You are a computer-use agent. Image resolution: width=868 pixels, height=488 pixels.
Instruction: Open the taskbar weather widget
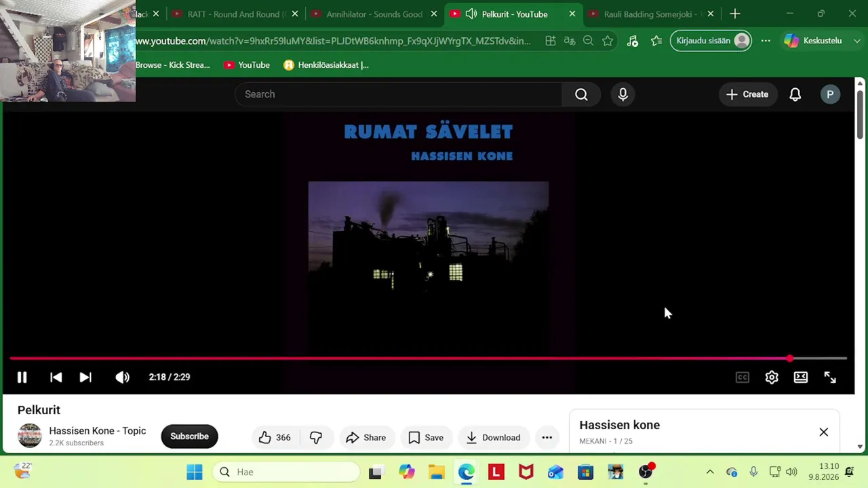coord(23,470)
